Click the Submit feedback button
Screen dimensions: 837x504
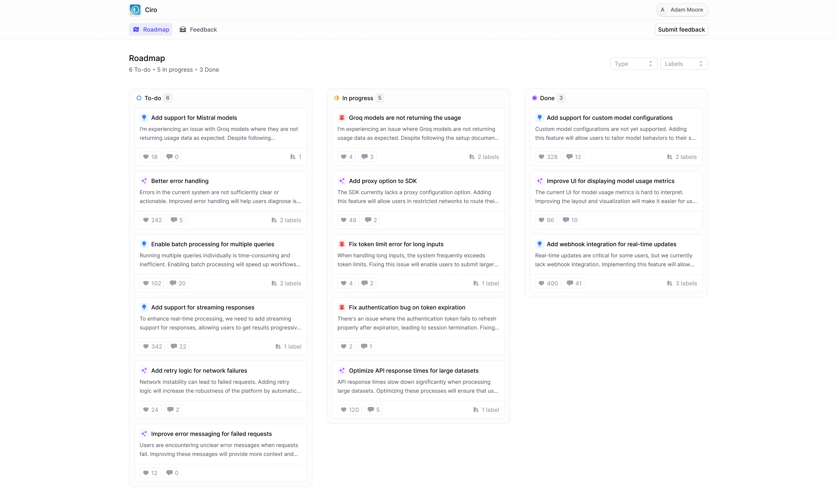pyautogui.click(x=681, y=30)
